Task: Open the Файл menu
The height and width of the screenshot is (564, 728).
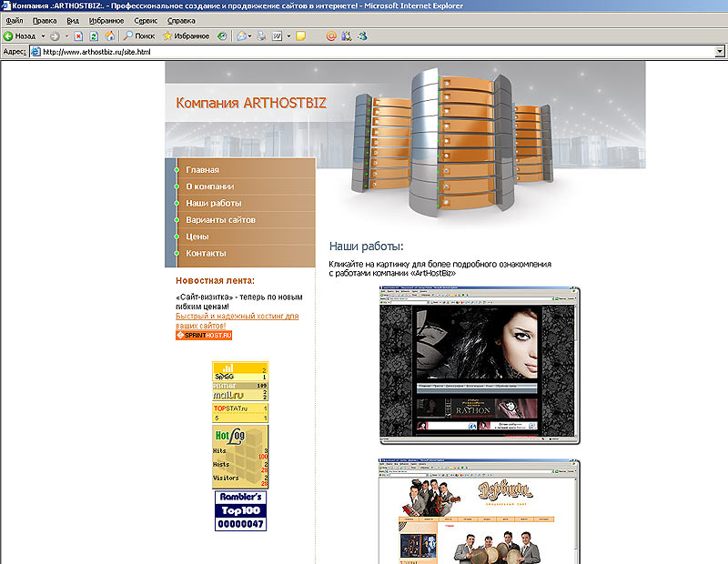Action: pyautogui.click(x=15, y=20)
